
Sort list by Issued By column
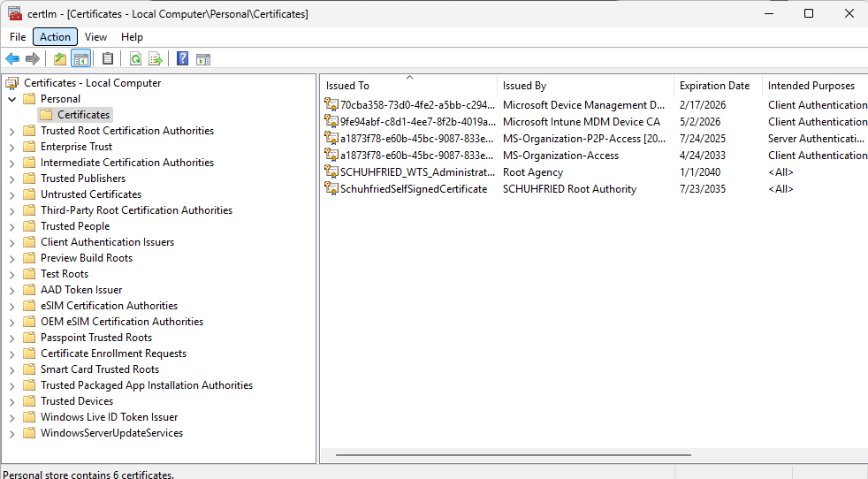point(524,86)
